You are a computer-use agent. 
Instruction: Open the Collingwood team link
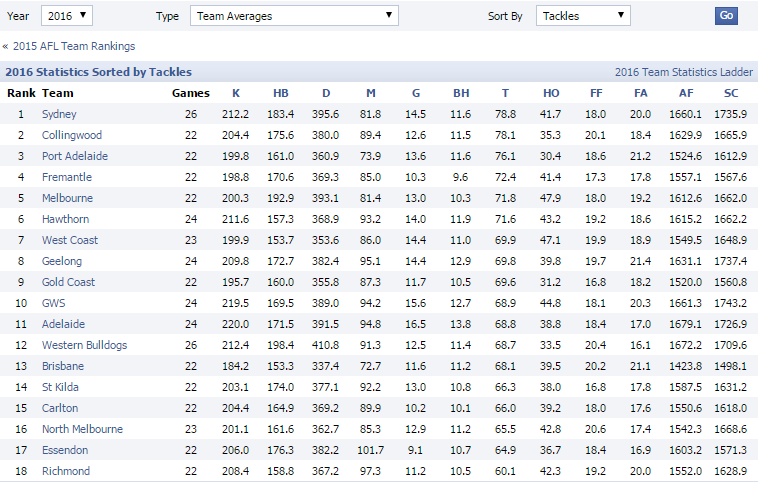click(72, 135)
